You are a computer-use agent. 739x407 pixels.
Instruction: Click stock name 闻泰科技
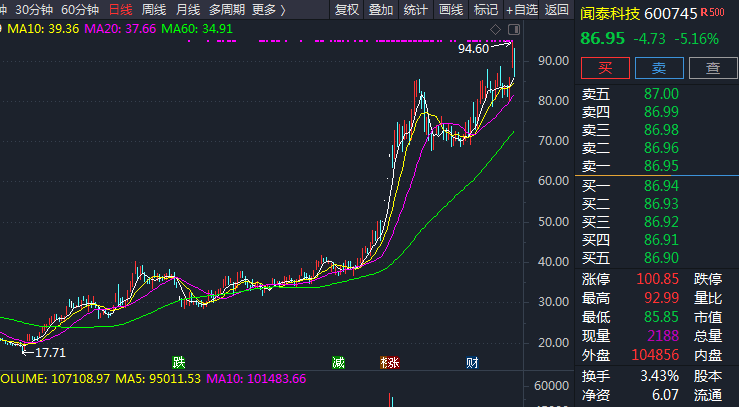[610, 14]
